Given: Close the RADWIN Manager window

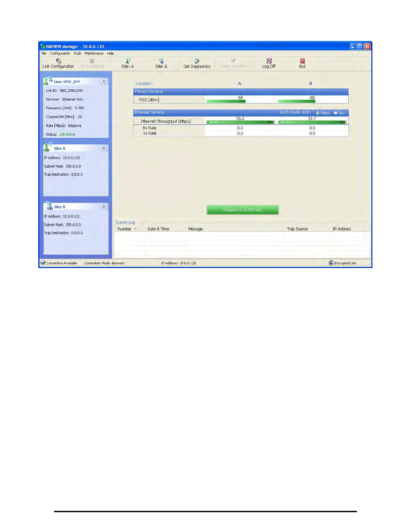Looking at the screenshot, I should [x=367, y=46].
